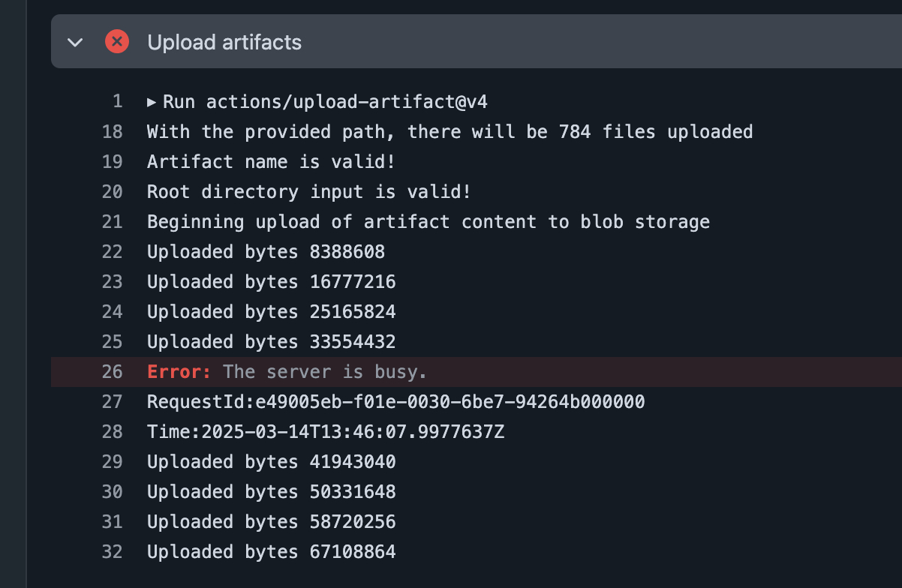Collapse the Upload artifacts step chevron
The width and height of the screenshot is (902, 588).
click(x=75, y=42)
